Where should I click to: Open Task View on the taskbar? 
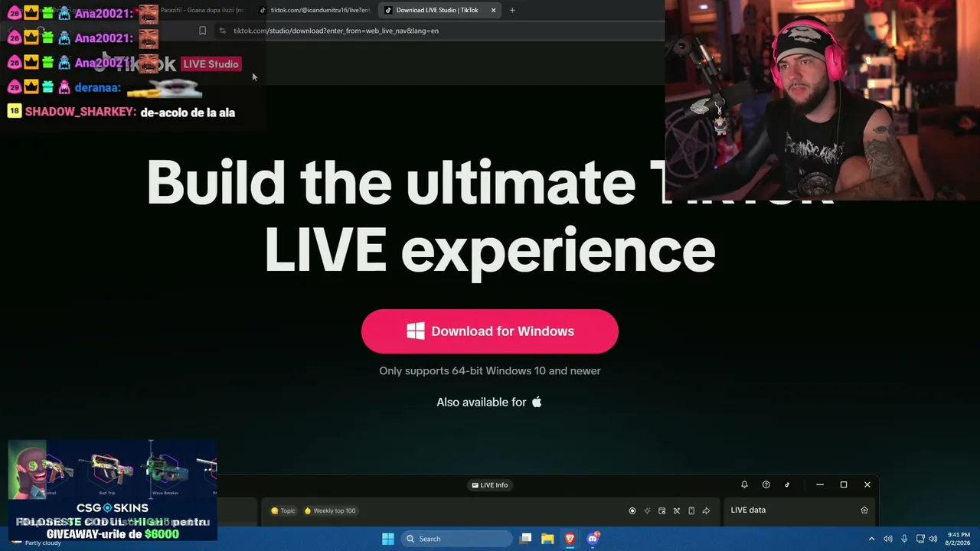(526, 539)
